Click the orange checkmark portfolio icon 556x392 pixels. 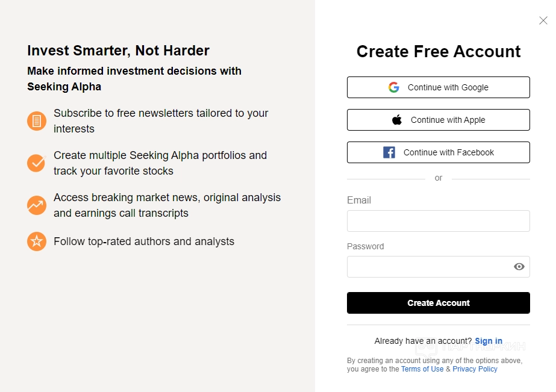37,163
